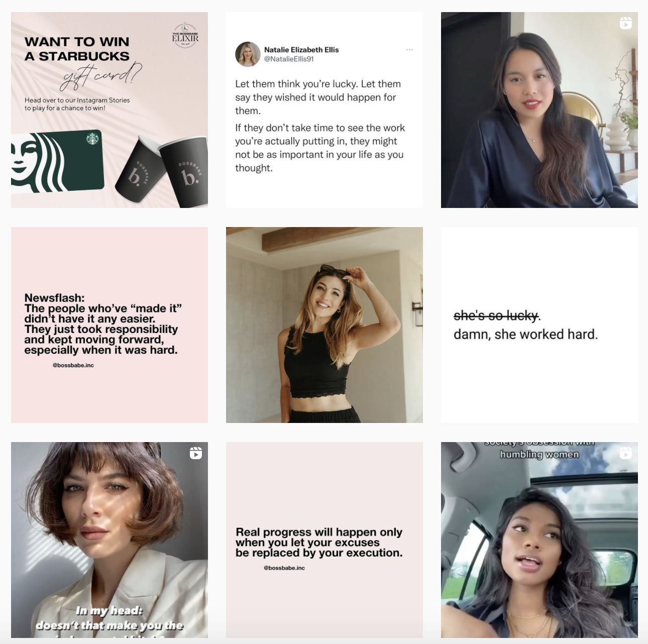Viewport: 648px width, 644px height.
Task: Open the 'damn, she worked hard' post
Action: tap(539, 325)
